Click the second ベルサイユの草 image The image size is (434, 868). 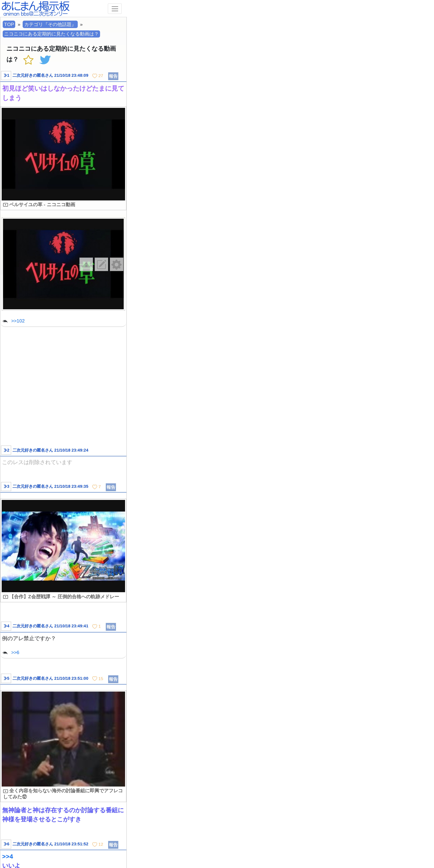(x=63, y=264)
